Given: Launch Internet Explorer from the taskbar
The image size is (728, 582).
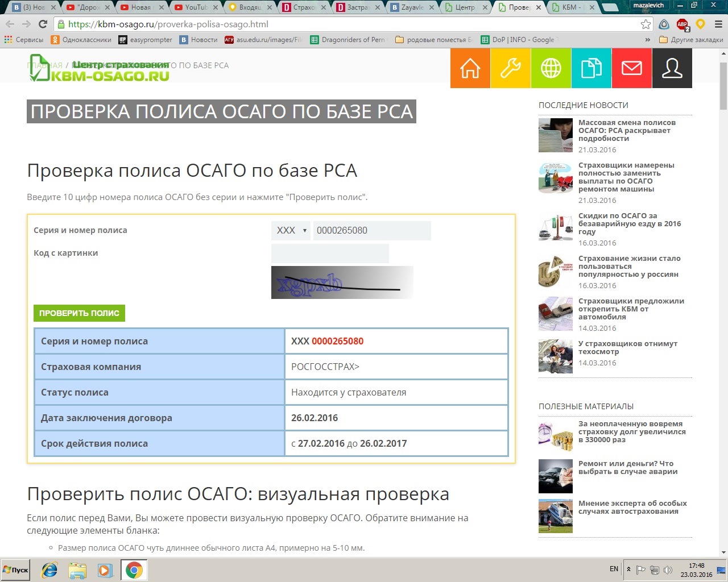Looking at the screenshot, I should pos(49,570).
